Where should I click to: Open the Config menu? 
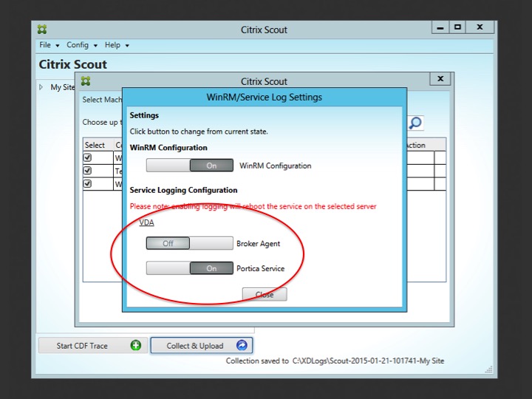(x=82, y=45)
